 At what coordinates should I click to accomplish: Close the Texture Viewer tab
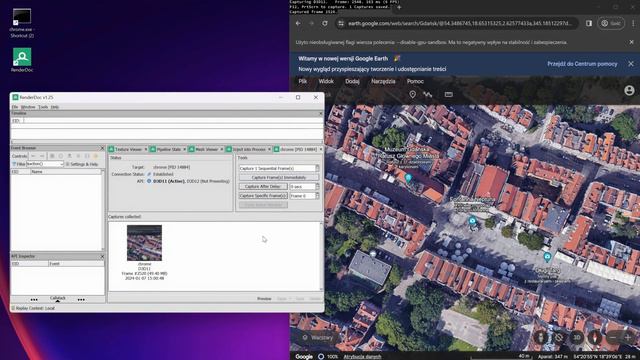146,149
